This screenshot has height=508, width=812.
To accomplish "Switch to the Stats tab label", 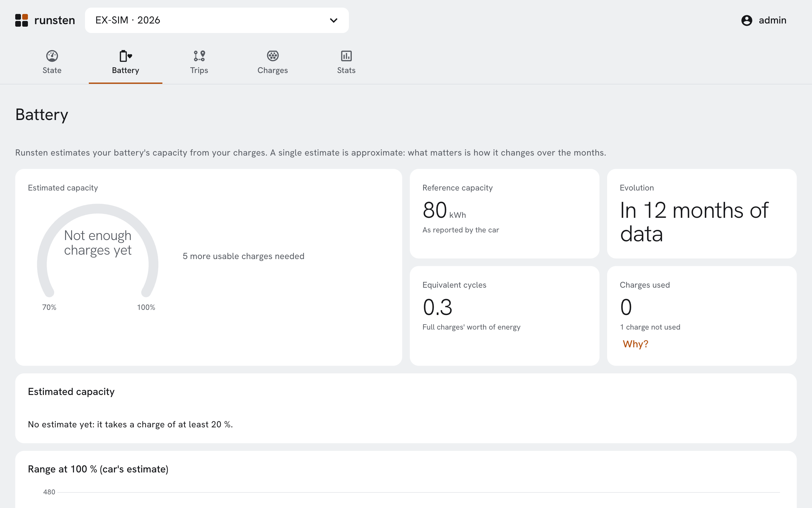I will coord(346,70).
